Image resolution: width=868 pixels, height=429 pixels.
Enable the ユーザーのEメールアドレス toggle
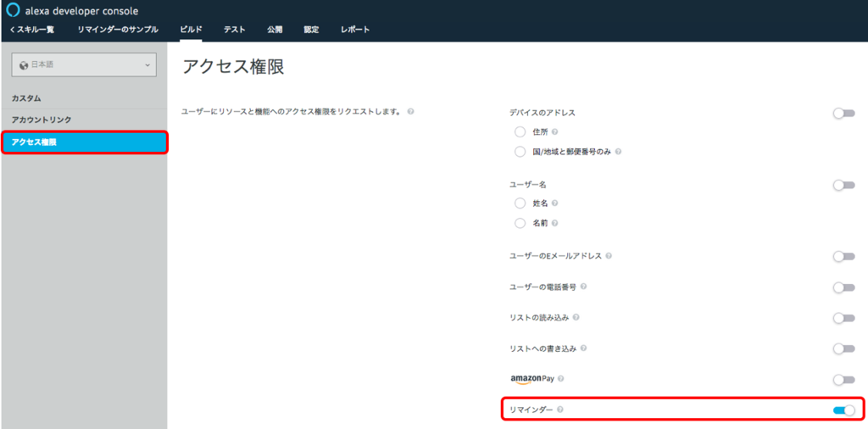[x=844, y=256]
